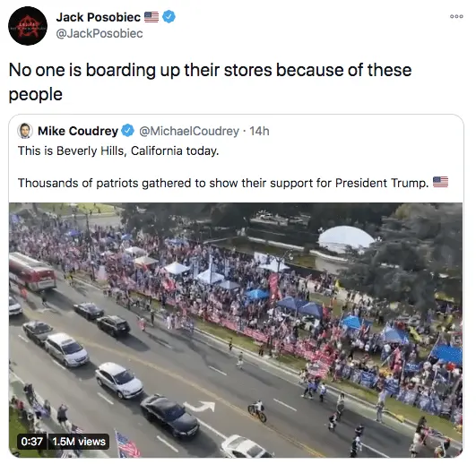Click the American flag at video's bottom edge

click(x=127, y=445)
